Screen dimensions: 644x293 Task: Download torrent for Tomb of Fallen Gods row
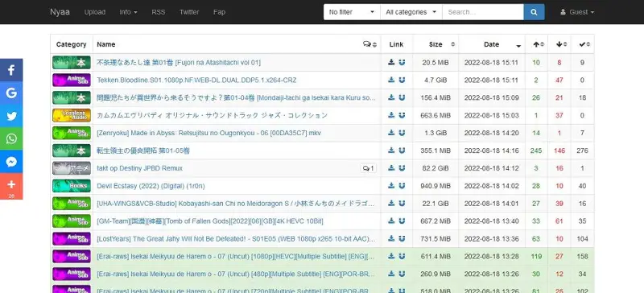point(391,221)
